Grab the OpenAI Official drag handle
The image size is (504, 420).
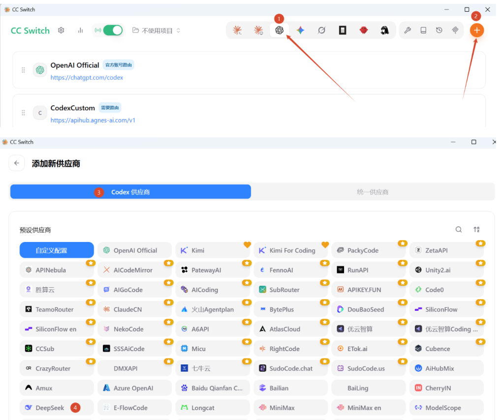[x=23, y=70]
